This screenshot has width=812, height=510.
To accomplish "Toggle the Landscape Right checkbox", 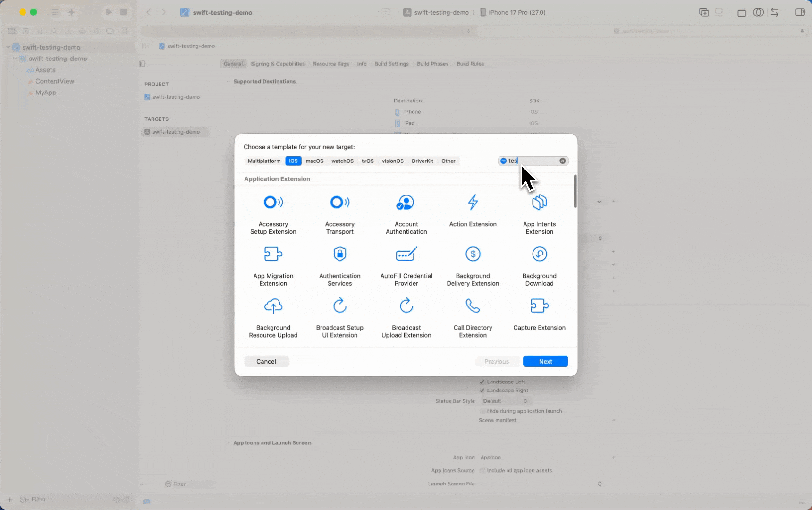I will (x=482, y=391).
